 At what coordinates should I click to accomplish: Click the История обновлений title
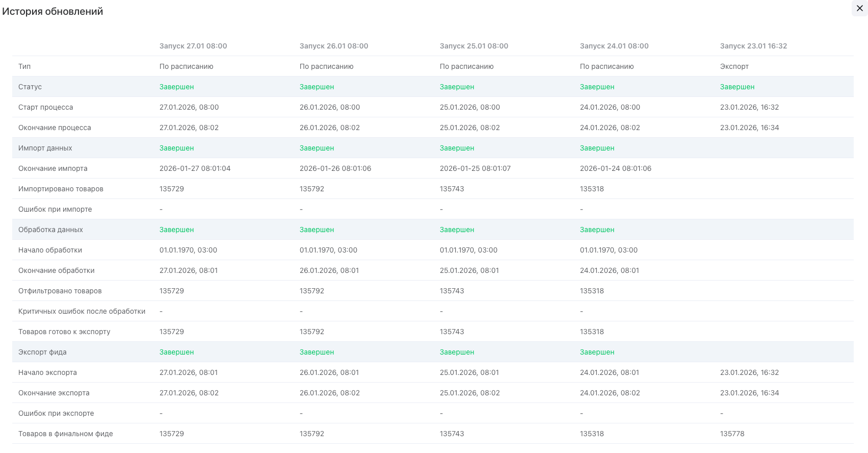tap(52, 11)
